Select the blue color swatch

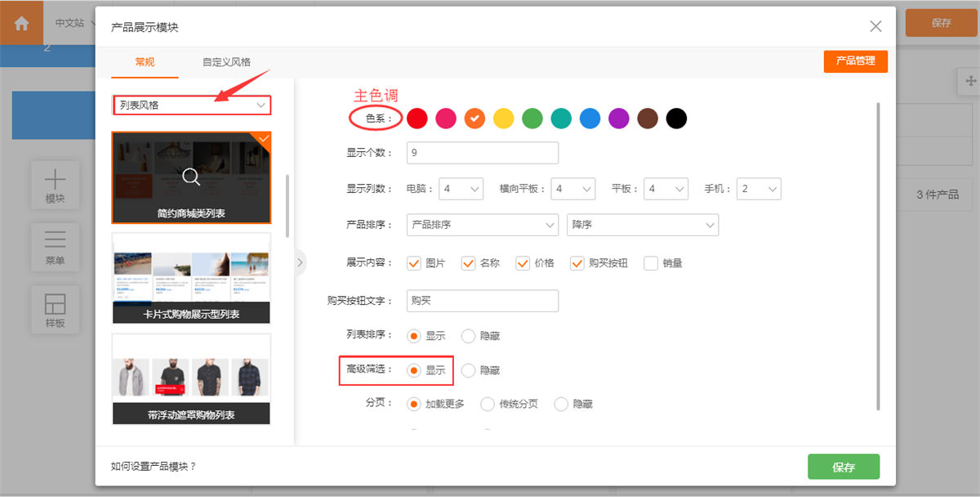pos(590,119)
